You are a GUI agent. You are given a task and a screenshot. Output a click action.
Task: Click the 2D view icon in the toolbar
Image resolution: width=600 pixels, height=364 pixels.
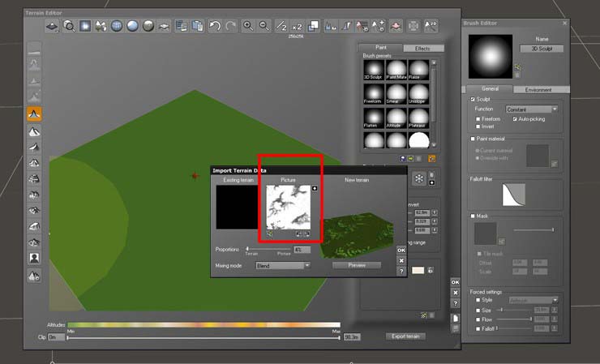pos(431,26)
